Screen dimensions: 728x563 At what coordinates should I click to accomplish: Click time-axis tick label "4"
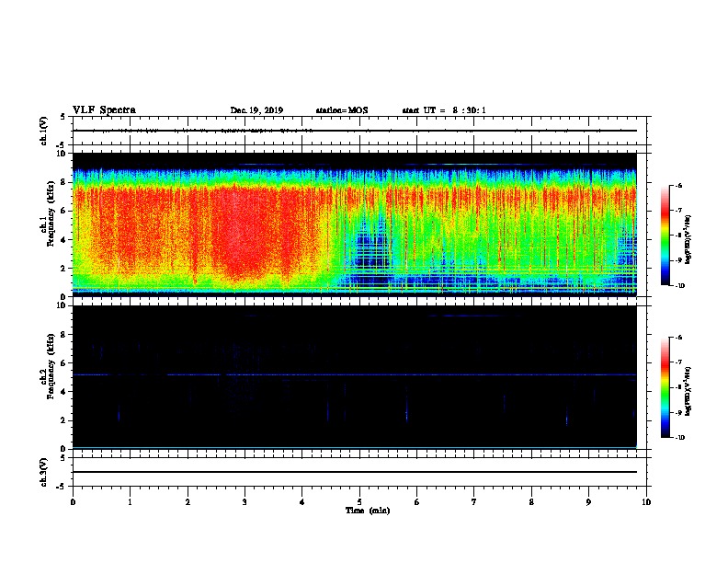point(302,502)
